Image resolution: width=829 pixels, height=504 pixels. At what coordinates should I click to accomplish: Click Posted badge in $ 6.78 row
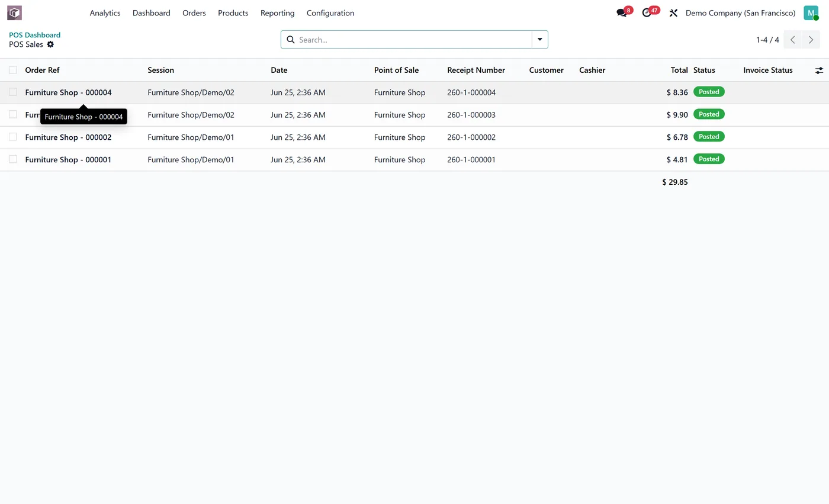(x=709, y=136)
